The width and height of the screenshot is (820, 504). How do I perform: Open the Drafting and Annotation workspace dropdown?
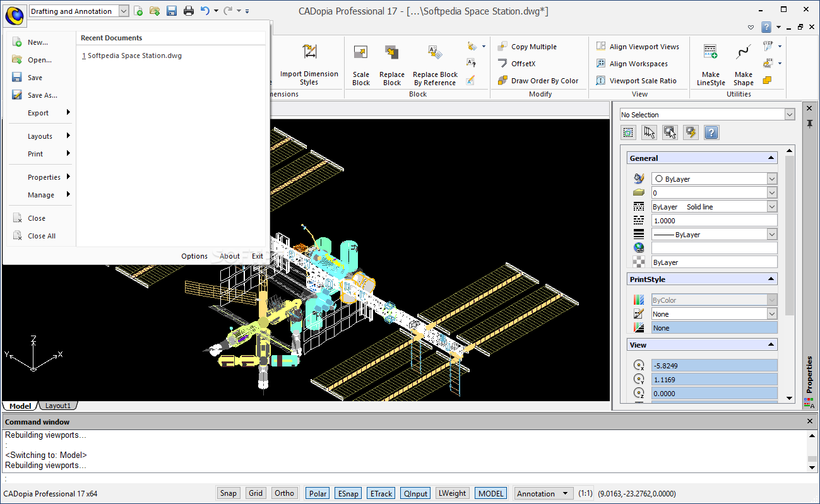coord(124,11)
